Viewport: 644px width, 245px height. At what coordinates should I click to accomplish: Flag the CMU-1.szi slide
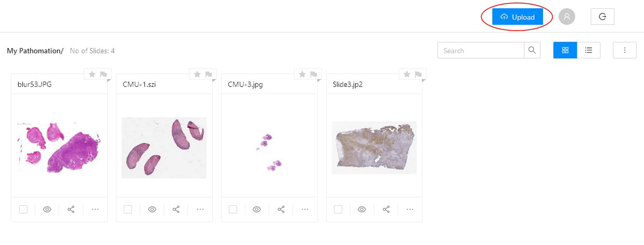[209, 74]
